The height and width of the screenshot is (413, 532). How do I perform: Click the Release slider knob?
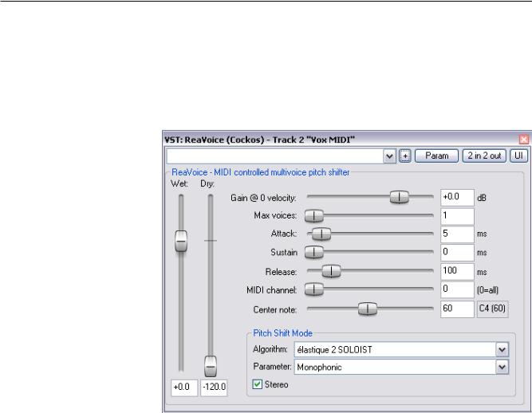pyautogui.click(x=331, y=271)
